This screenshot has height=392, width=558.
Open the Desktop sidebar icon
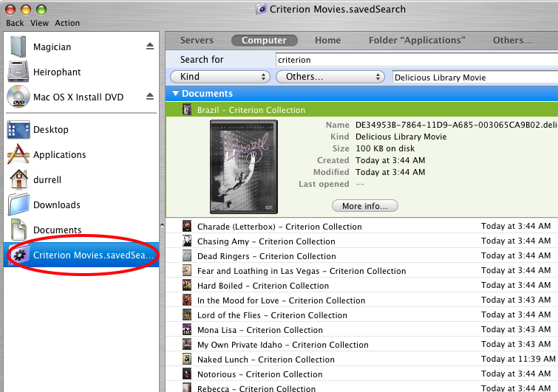18,130
